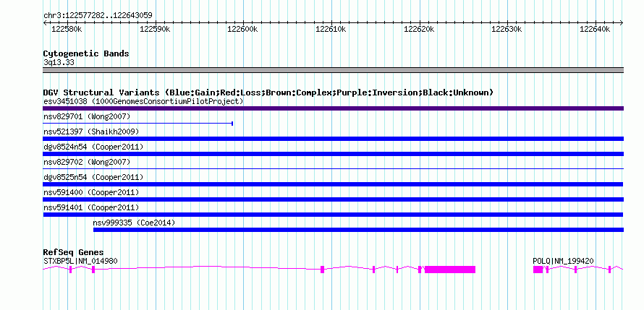The width and height of the screenshot is (644, 310).
Task: Open the dgv8525n54 (Cooper2011) label
Action: click(x=93, y=177)
